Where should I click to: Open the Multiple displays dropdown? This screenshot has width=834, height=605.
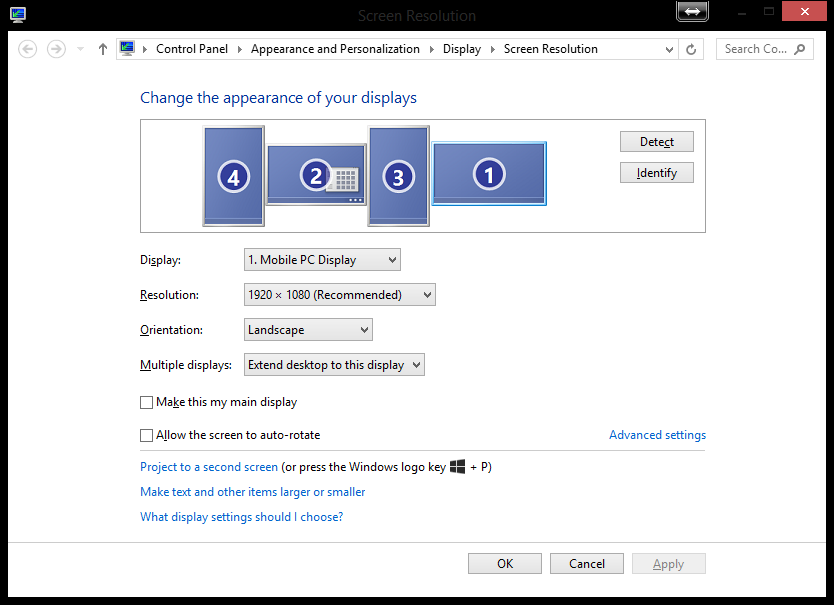(334, 364)
